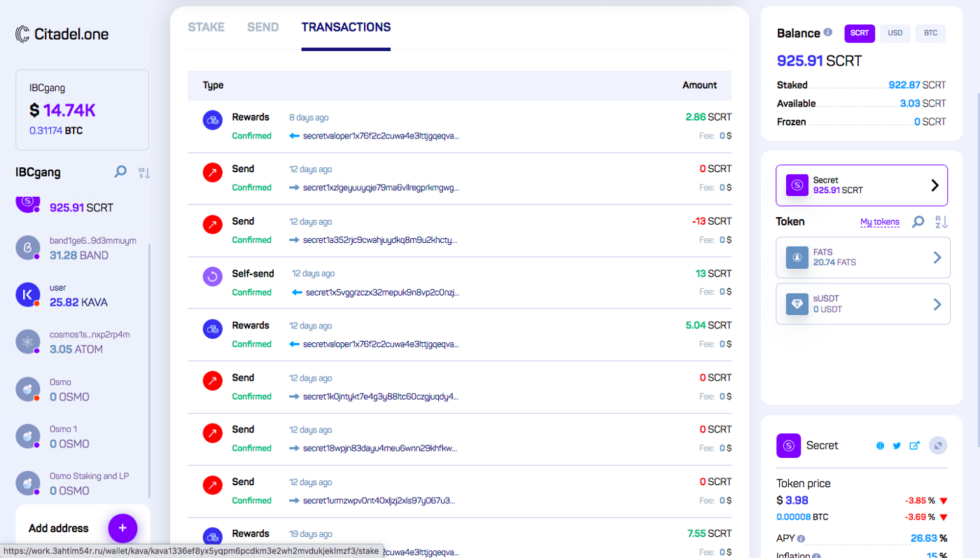Image resolution: width=980 pixels, height=558 pixels.
Task: Open the Osmo wallet icon
Action: (27, 389)
